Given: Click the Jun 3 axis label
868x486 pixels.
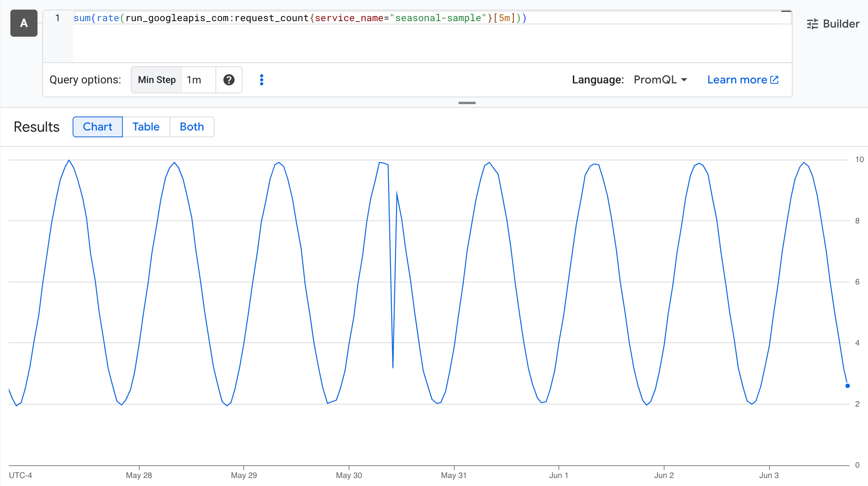Looking at the screenshot, I should (x=769, y=475).
